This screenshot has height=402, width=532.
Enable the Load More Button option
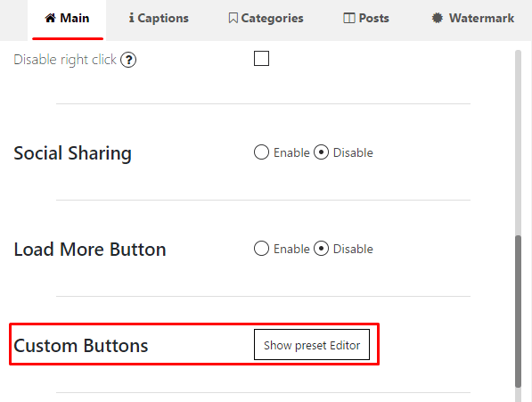coord(261,249)
